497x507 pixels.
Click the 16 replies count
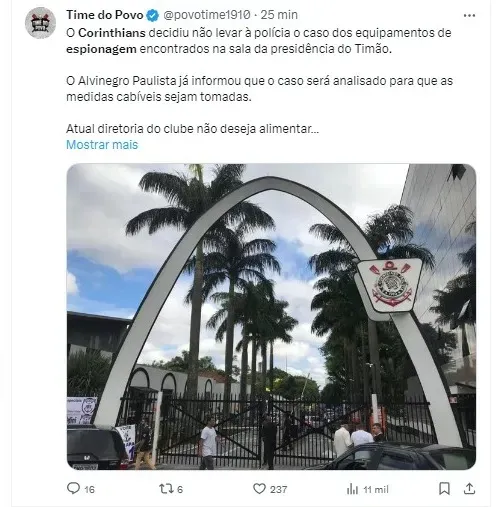point(89,489)
